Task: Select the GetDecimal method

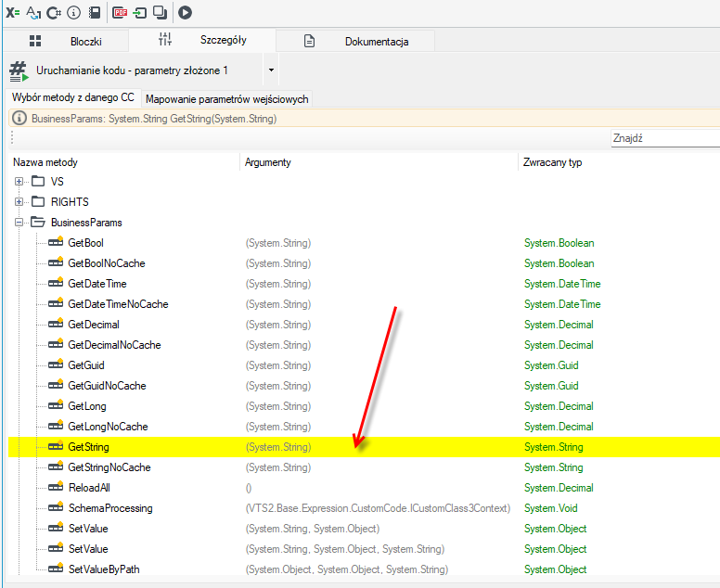Action: [94, 325]
